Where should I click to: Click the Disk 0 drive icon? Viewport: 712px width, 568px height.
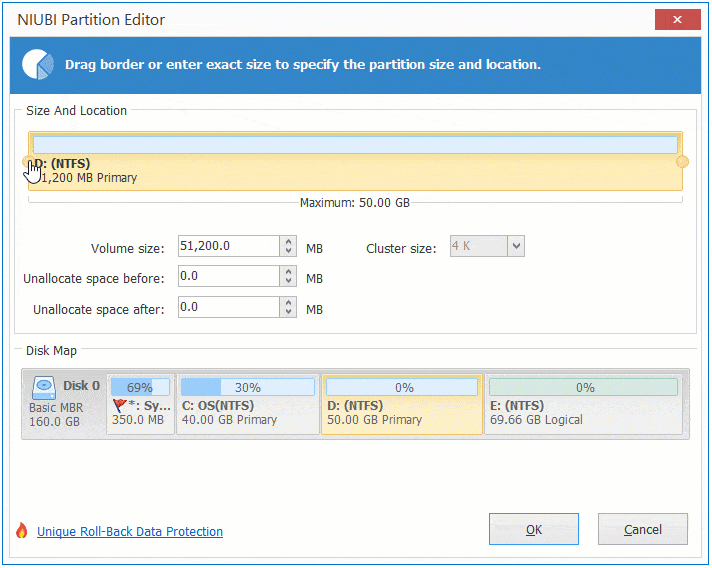[44, 386]
